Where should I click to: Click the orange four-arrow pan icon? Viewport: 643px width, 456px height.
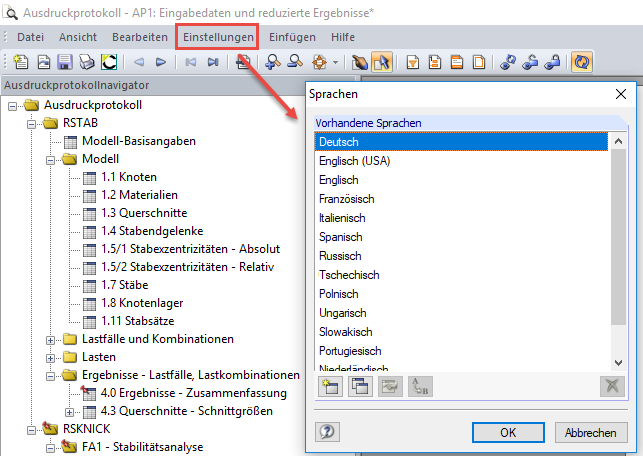click(319, 62)
